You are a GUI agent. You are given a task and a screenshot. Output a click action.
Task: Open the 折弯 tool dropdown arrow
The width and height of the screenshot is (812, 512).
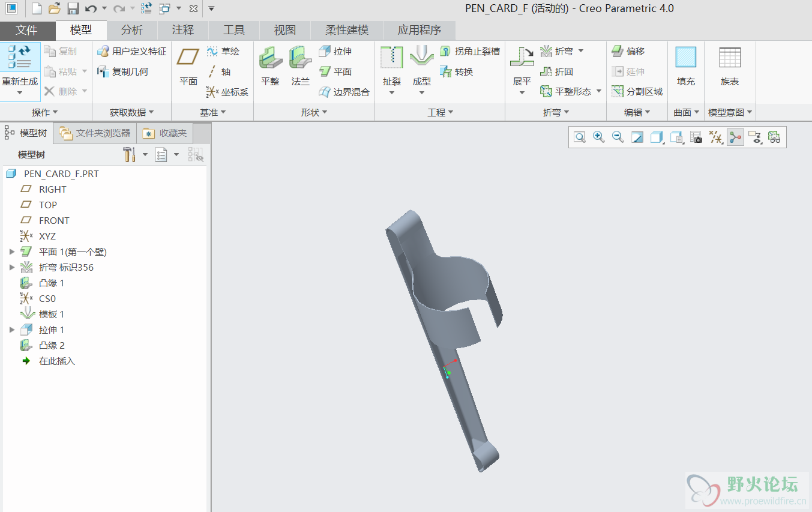(x=581, y=52)
